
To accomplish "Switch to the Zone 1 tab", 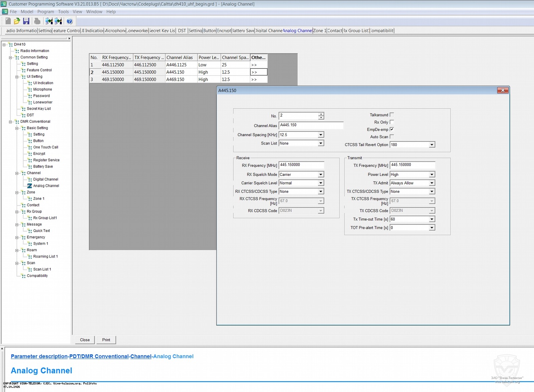I will click(320, 31).
